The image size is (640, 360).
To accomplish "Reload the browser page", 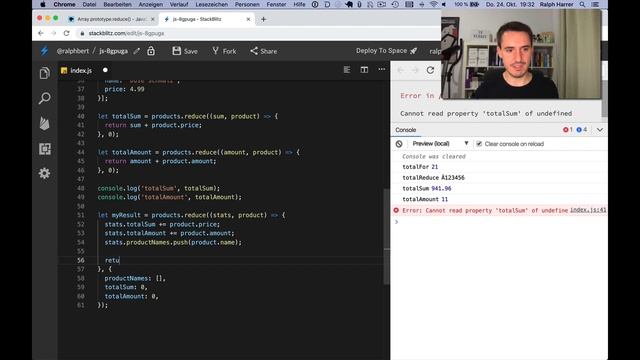I will click(x=67, y=33).
